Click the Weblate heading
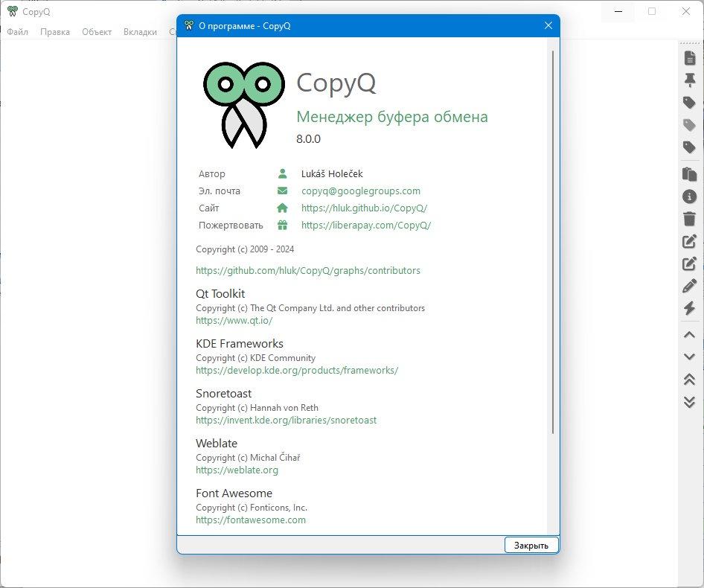The height and width of the screenshot is (588, 704). (217, 444)
